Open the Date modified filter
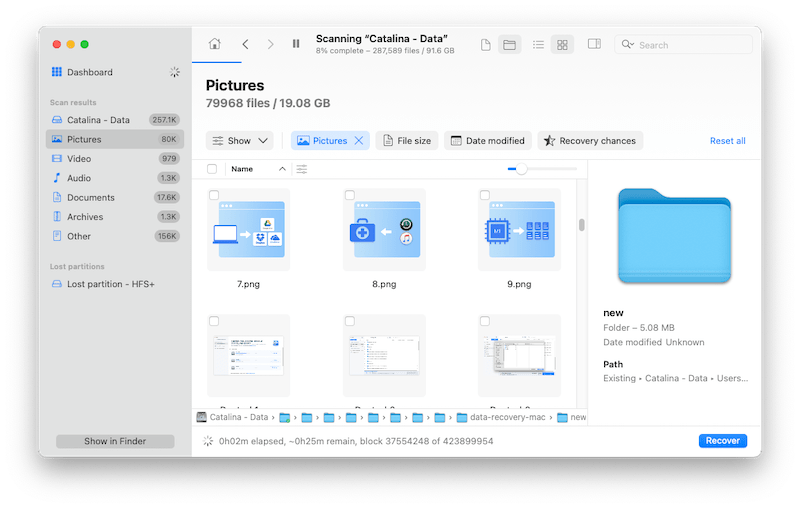 pos(488,141)
